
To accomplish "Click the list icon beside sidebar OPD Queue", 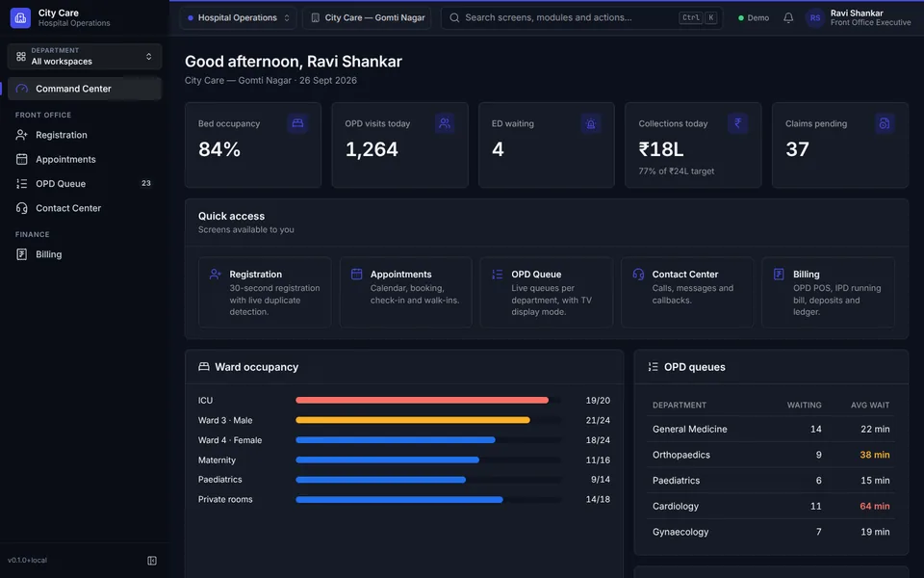I will [22, 183].
